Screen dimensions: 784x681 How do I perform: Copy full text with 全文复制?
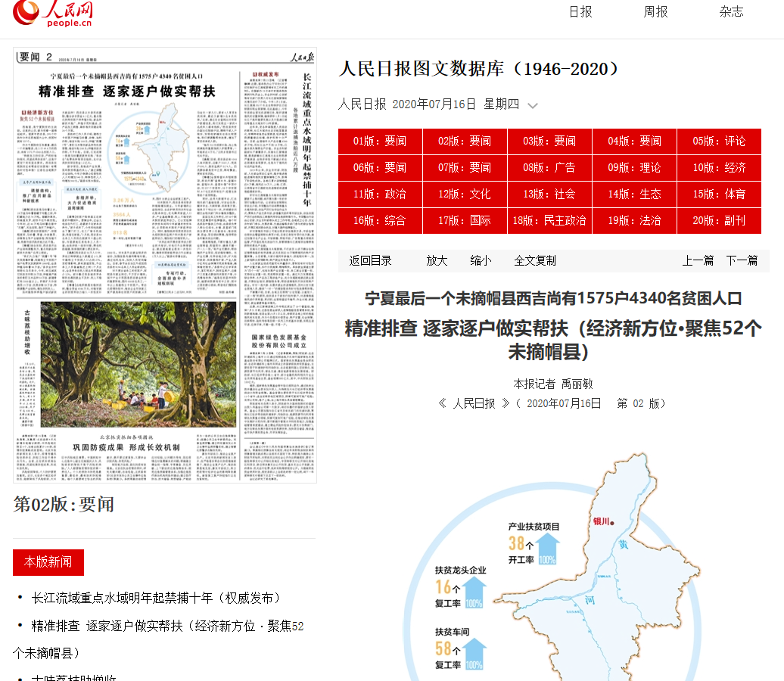[x=535, y=260]
